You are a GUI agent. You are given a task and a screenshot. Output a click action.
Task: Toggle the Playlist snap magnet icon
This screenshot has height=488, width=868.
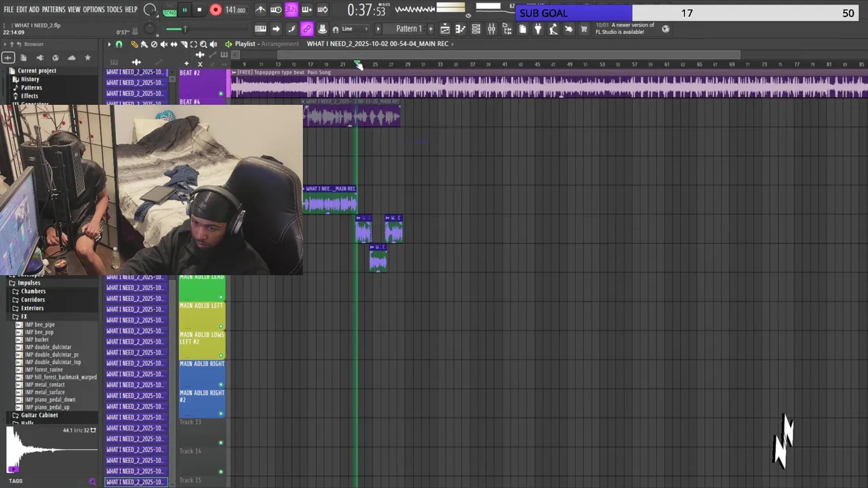119,44
